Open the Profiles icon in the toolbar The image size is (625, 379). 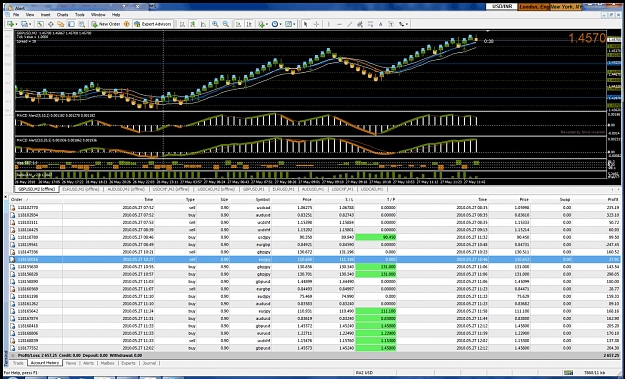click(24, 24)
